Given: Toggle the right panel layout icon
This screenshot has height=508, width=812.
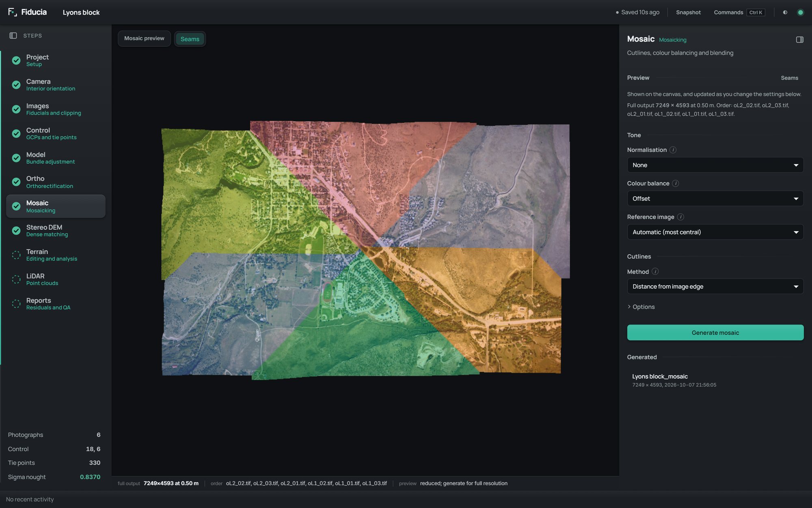Looking at the screenshot, I should 799,39.
